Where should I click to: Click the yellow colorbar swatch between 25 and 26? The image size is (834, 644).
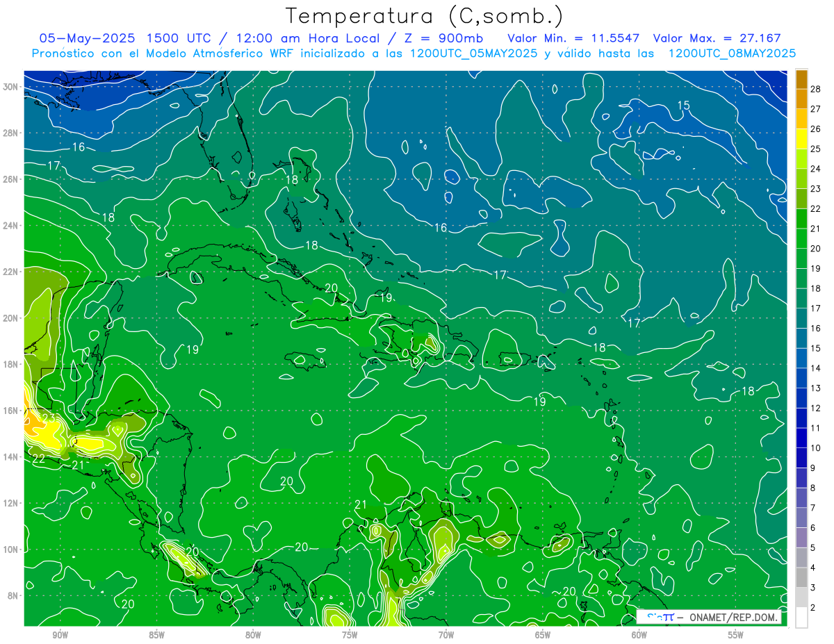801,138
